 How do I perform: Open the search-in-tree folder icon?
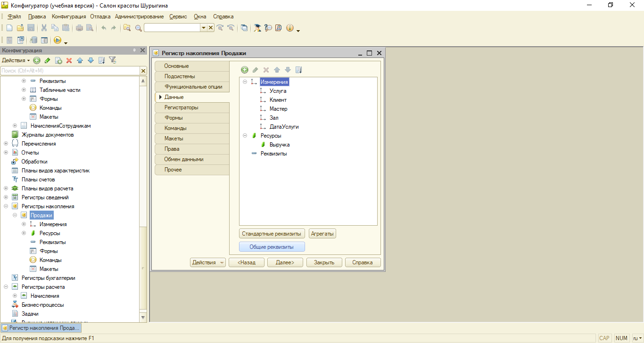pyautogui.click(x=127, y=28)
